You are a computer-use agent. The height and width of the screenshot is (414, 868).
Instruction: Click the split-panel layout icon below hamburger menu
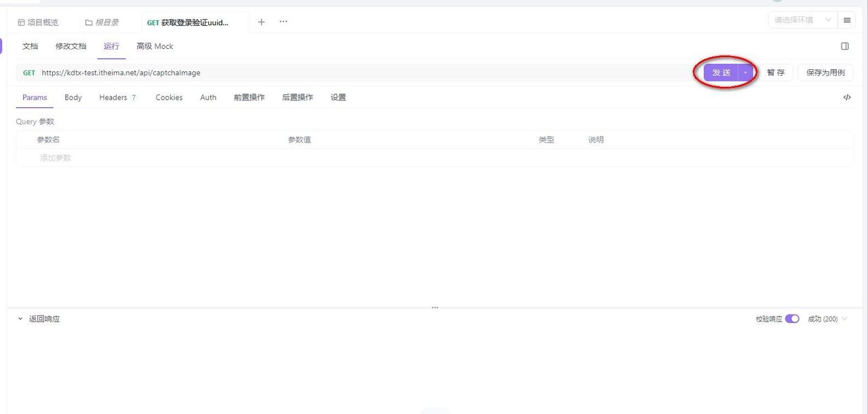(844, 45)
